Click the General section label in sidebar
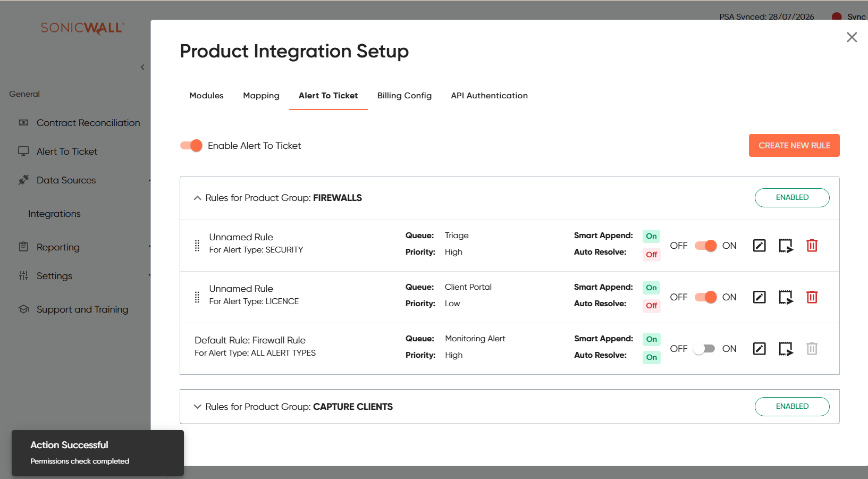Viewport: 868px width, 479px height. 24,94
